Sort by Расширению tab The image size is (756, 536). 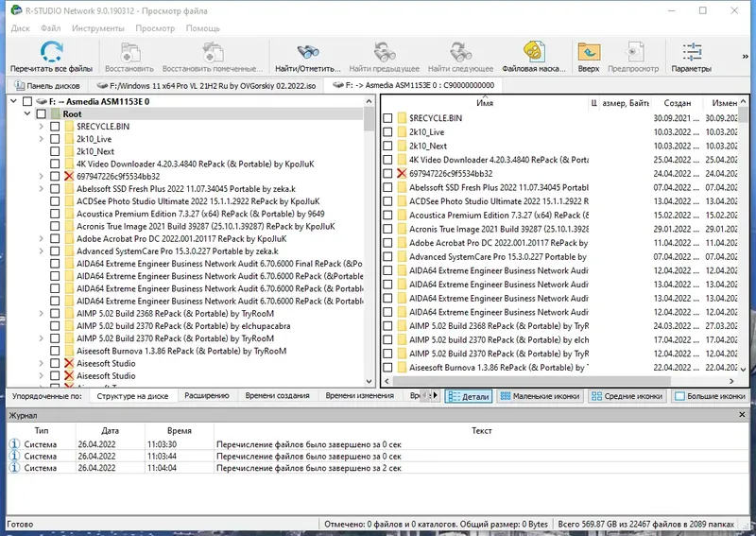[x=207, y=395]
